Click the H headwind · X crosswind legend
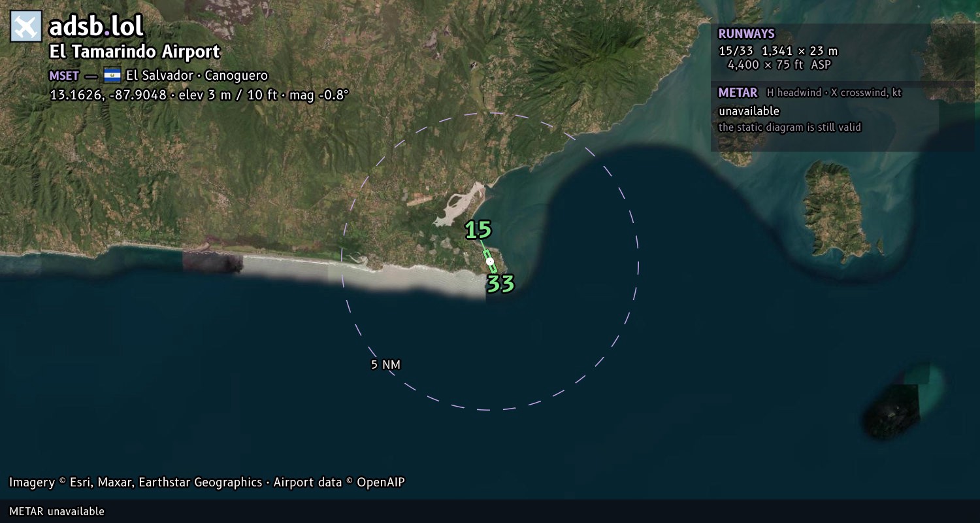 pyautogui.click(x=834, y=93)
